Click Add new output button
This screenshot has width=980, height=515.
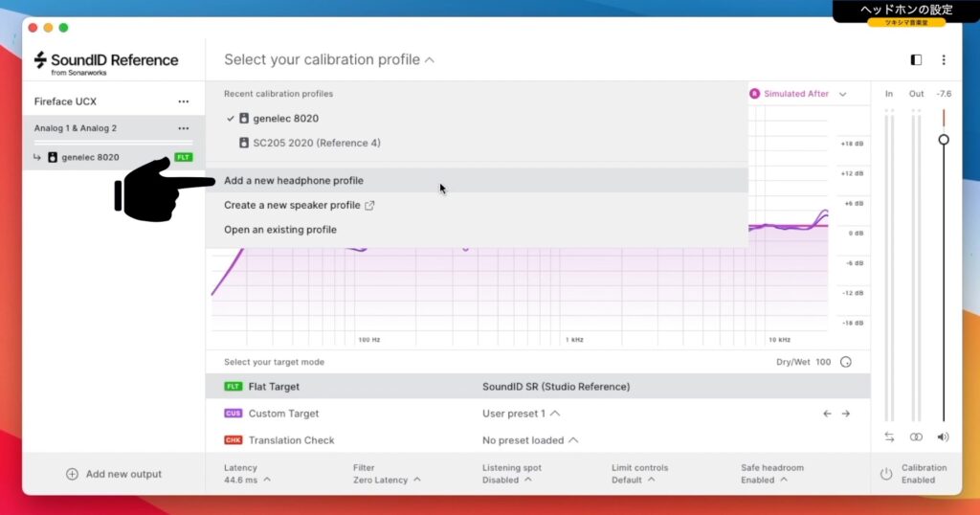(x=114, y=474)
